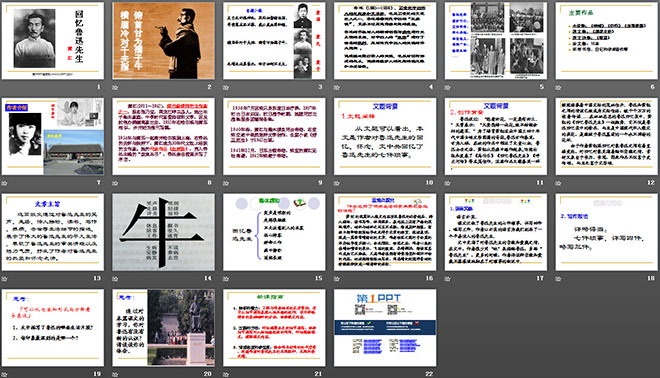Select slide 15 with the bracket outline diagram
Screen dimensions: 660x378
[x=274, y=232]
